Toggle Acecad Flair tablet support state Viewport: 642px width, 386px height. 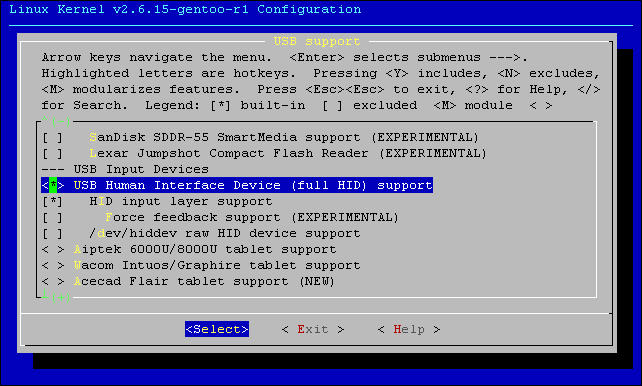53,281
